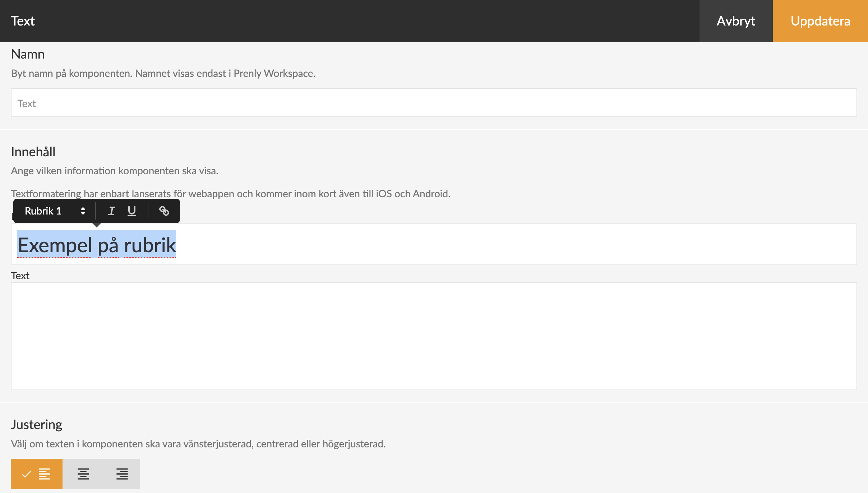Set text alignment to right-justified

[x=122, y=474]
